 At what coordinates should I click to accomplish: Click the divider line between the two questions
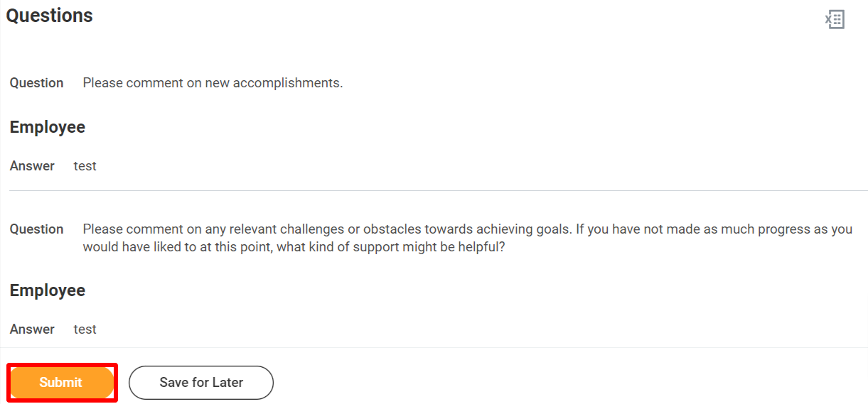point(438,190)
